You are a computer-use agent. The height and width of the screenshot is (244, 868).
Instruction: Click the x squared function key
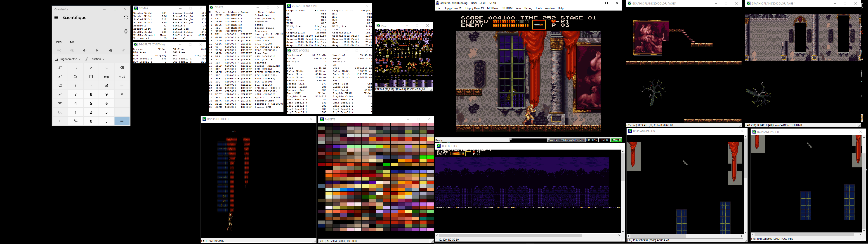coord(60,77)
